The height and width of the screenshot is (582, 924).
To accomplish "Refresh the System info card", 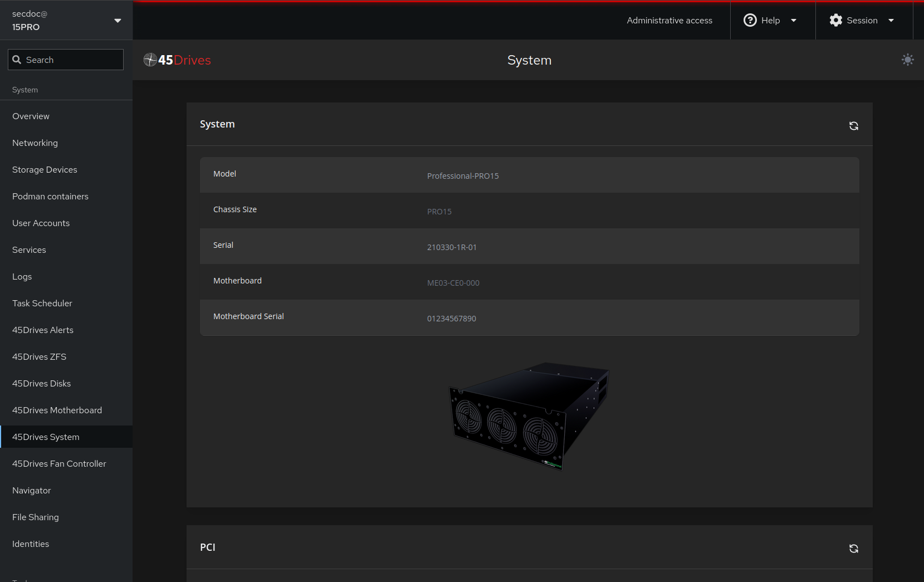I will coord(853,126).
